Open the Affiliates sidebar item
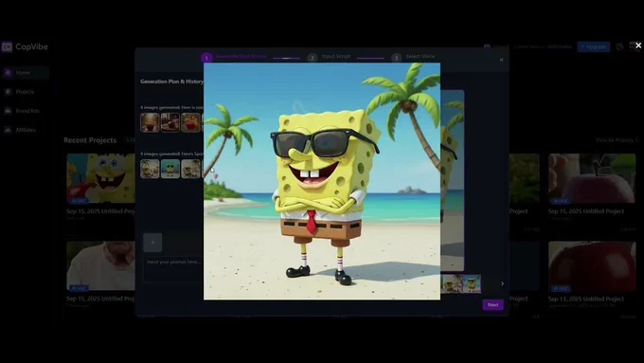644x363 pixels. [x=25, y=130]
